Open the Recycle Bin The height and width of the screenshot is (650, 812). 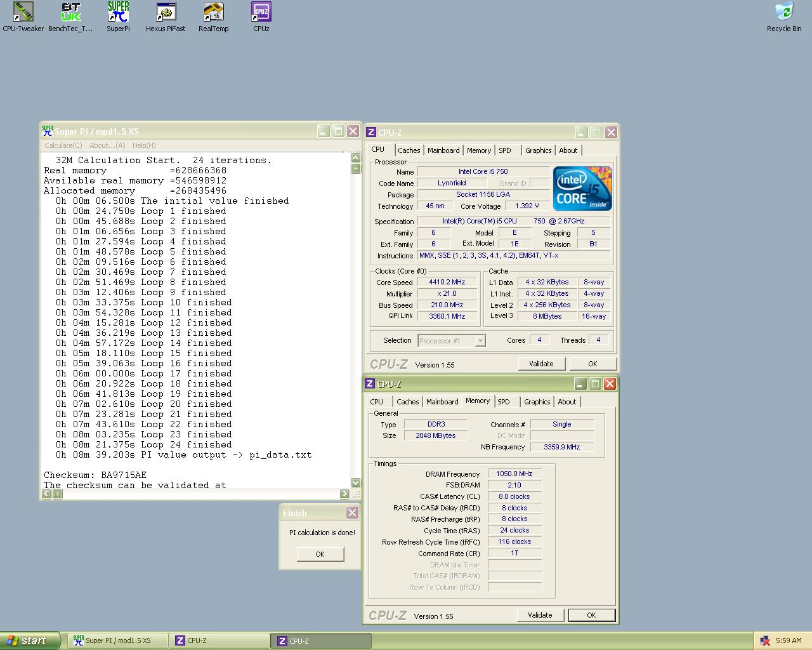tap(784, 13)
